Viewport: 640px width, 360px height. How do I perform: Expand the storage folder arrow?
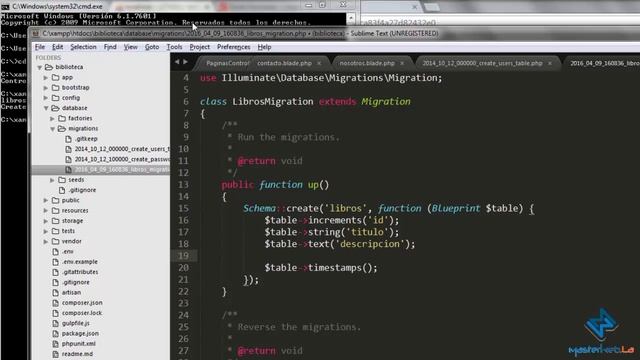[46, 221]
